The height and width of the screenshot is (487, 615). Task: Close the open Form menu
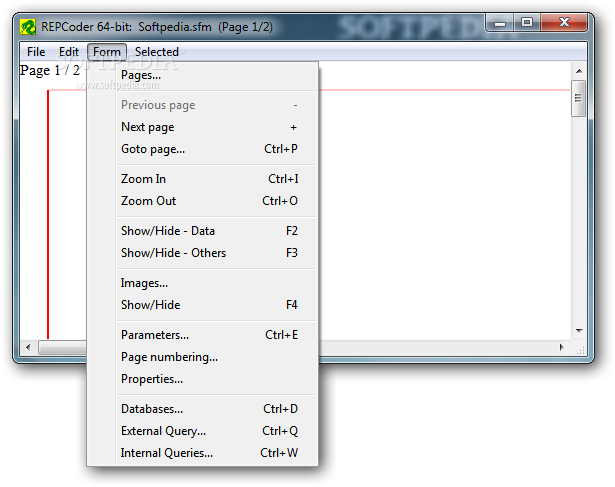click(107, 52)
